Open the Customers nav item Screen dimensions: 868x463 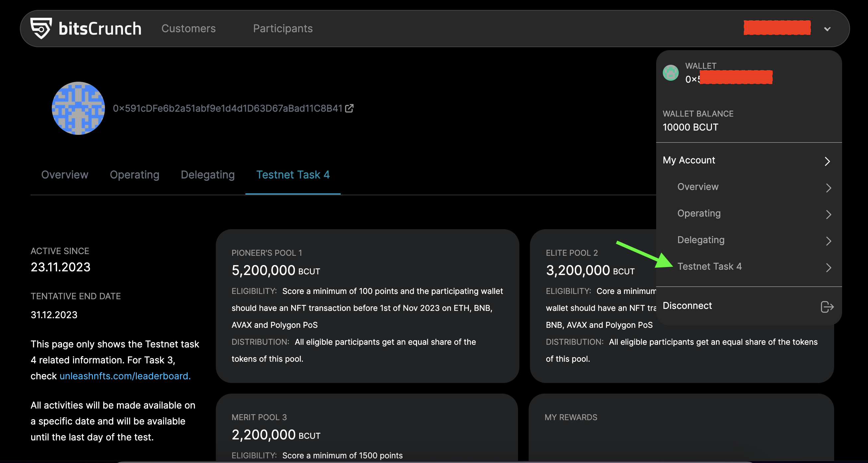point(188,28)
